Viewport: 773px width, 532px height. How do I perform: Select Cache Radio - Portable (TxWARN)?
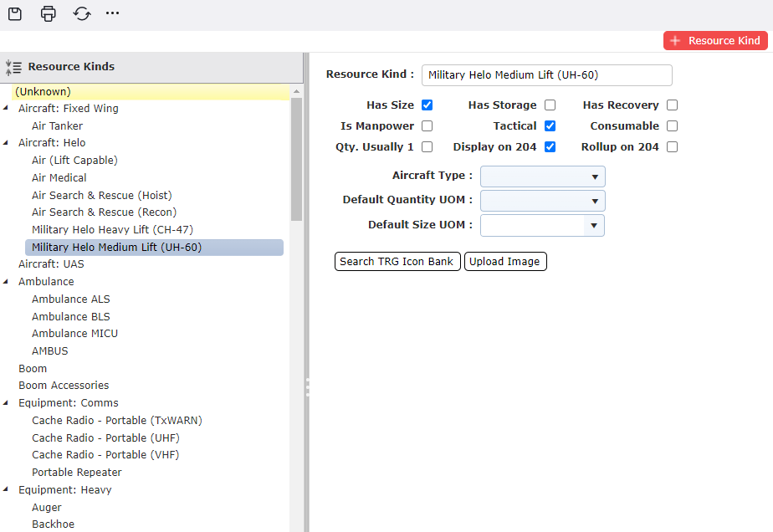[x=117, y=421]
